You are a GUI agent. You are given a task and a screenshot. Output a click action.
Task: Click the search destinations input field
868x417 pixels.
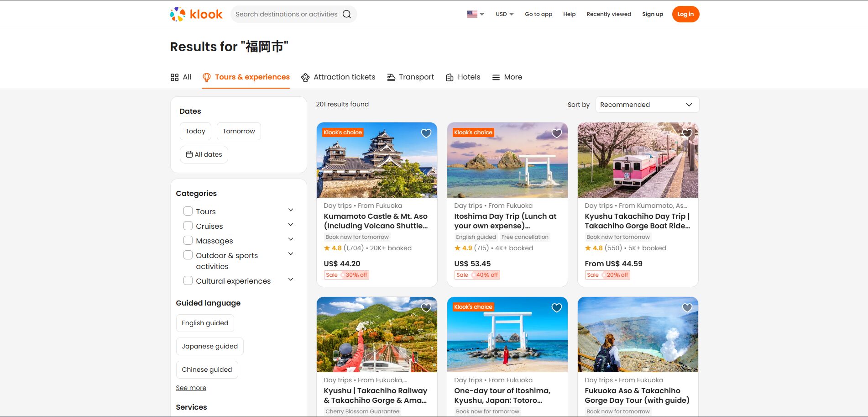286,14
